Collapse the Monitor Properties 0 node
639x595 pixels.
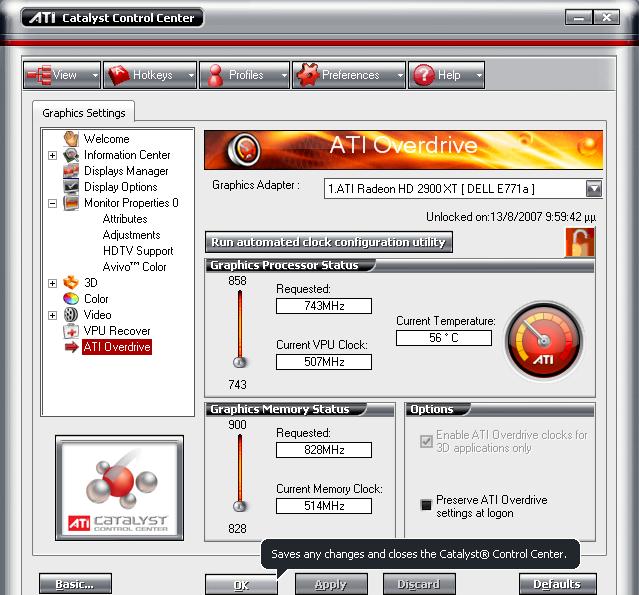[52, 203]
